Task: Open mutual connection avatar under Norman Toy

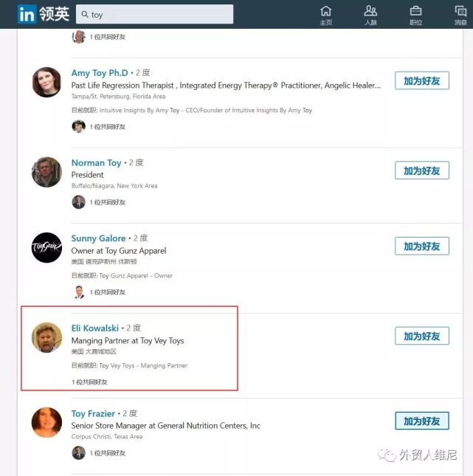Action: [x=79, y=202]
